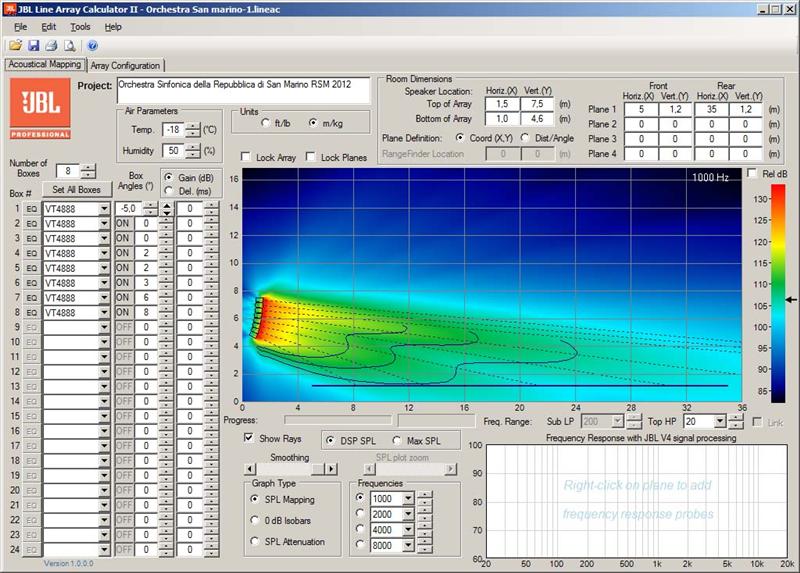Open EQ for box 8
The image size is (800, 573).
click(x=32, y=312)
